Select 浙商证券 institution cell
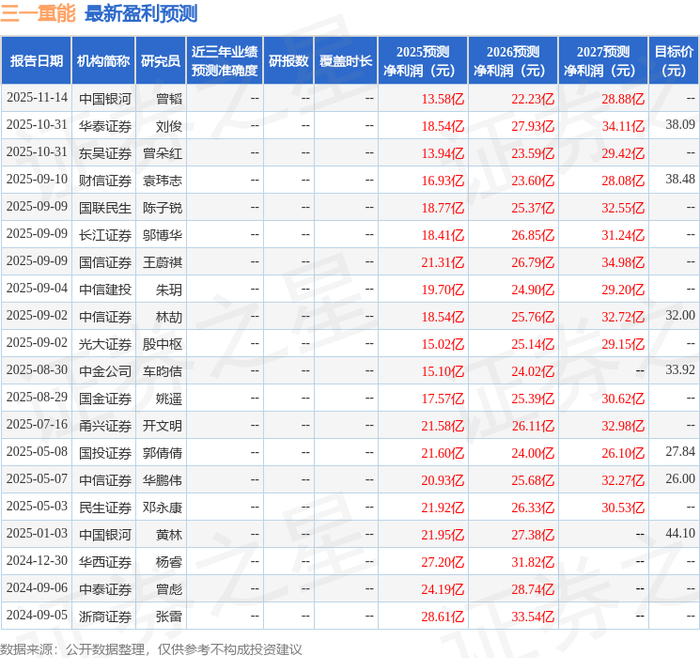Screen dimensions: 700x658 click(x=105, y=616)
